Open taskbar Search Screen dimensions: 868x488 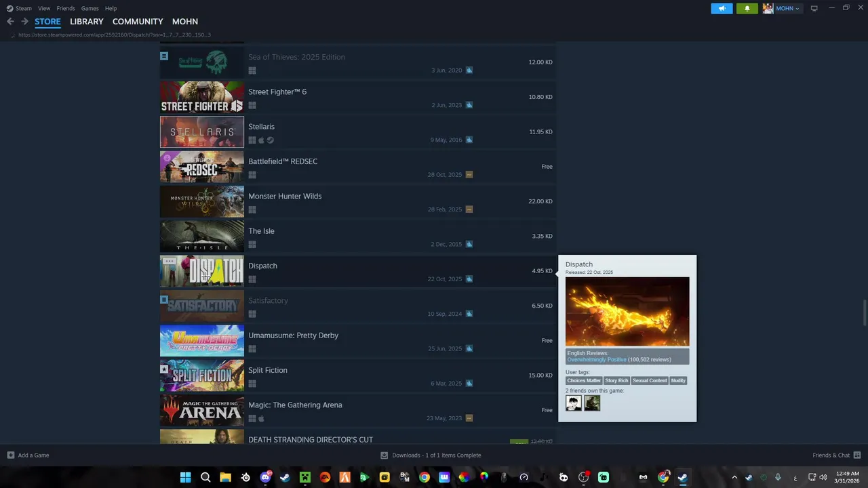click(205, 477)
